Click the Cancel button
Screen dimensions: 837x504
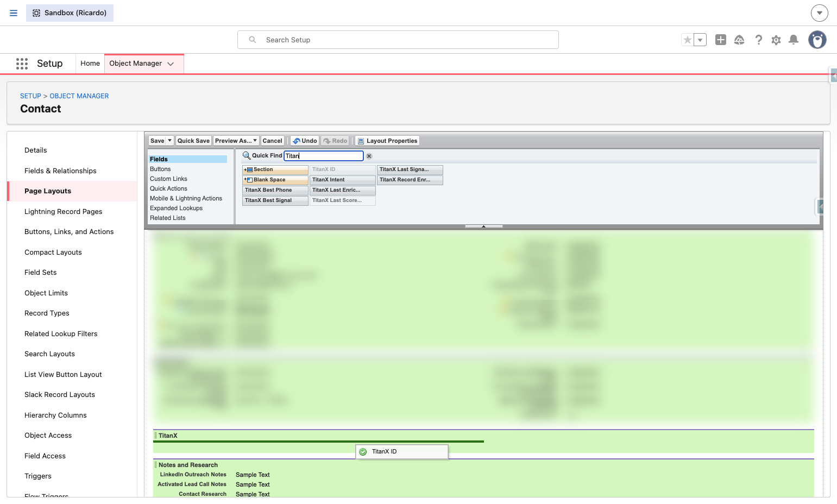(x=273, y=141)
